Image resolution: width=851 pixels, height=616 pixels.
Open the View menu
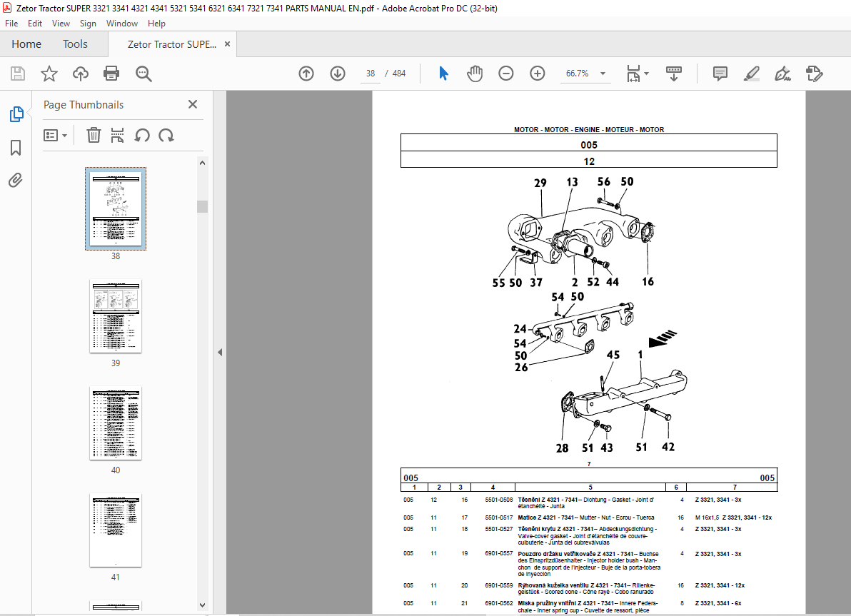[61, 24]
